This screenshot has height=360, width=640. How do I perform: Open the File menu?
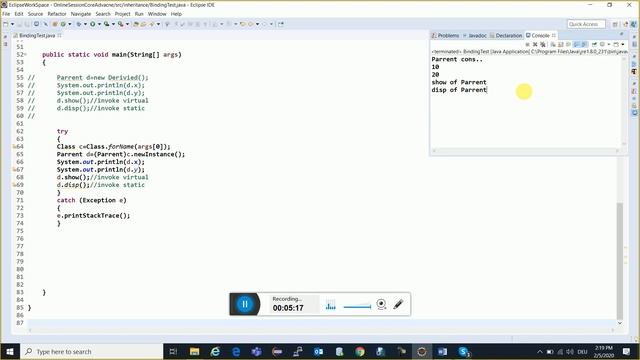point(6,14)
